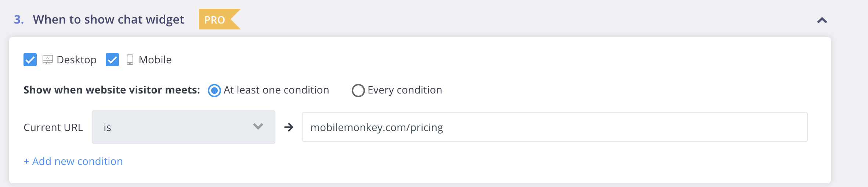The height and width of the screenshot is (187, 868).
Task: Uncheck the Mobile checkbox
Action: coord(112,60)
